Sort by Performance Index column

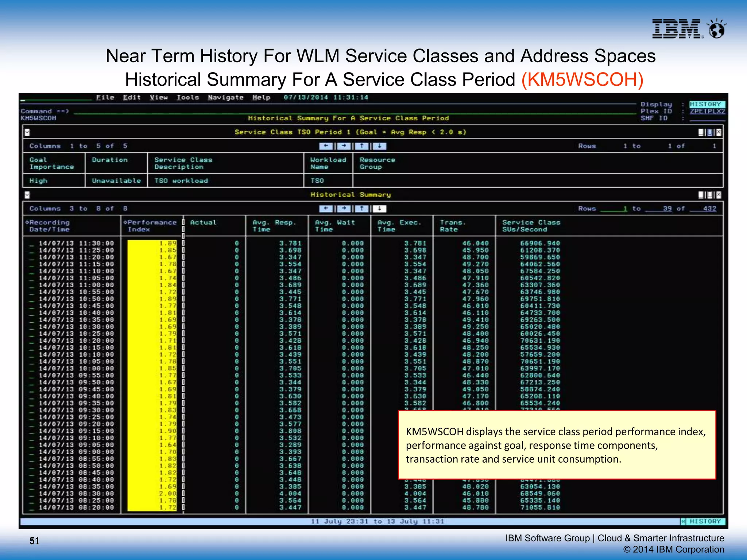coord(150,226)
